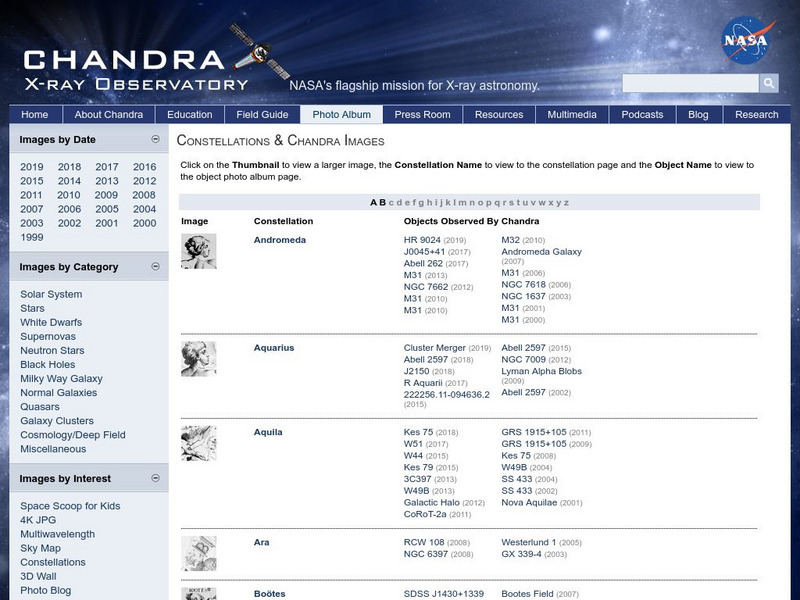800x600 pixels.
Task: Open the Milky Way Galaxy category
Action: (61, 378)
